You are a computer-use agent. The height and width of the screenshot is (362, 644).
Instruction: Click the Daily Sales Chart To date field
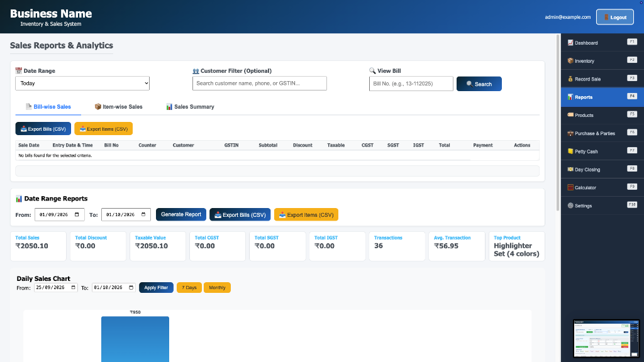(114, 287)
